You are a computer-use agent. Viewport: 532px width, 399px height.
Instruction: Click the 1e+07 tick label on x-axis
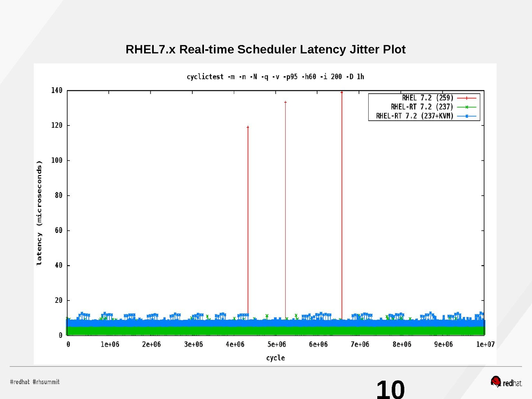pos(485,344)
